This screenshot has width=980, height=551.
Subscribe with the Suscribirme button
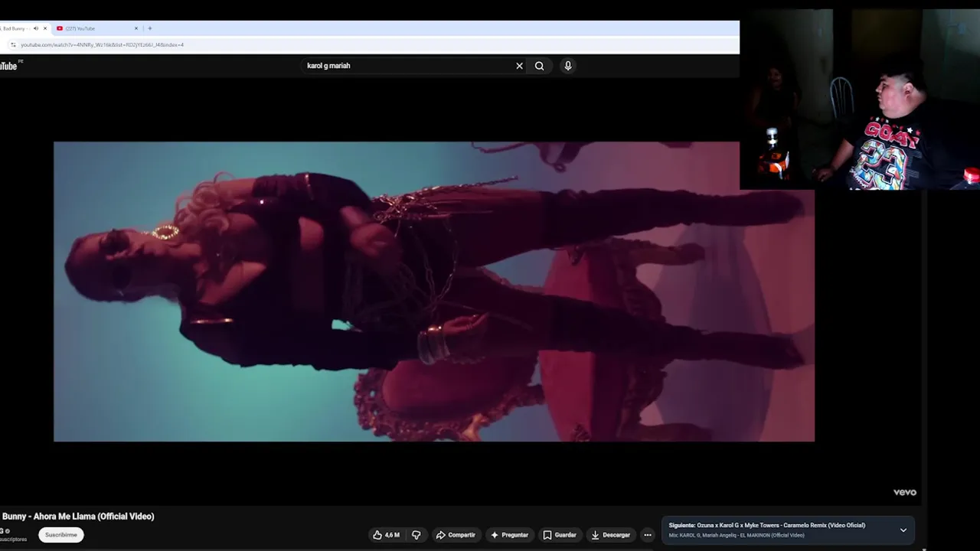61,535
